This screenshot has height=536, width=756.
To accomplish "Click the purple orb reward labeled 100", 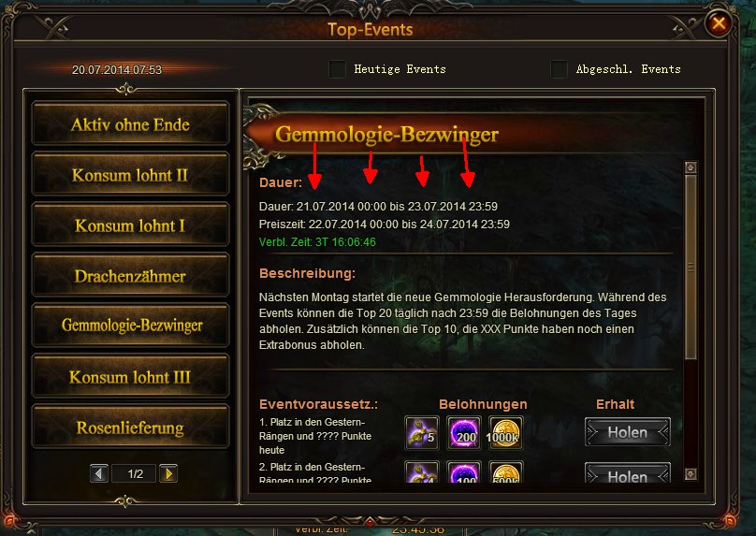I will tap(464, 471).
